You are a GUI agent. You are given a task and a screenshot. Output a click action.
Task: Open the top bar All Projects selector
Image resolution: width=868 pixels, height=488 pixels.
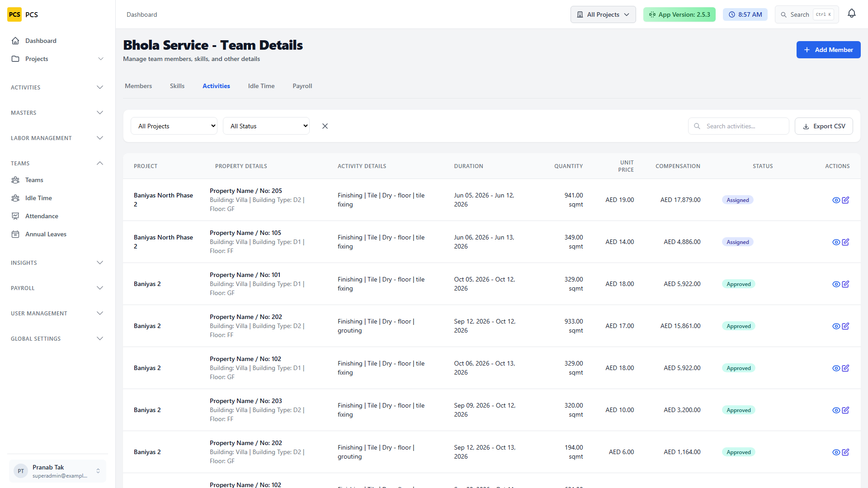tap(603, 14)
